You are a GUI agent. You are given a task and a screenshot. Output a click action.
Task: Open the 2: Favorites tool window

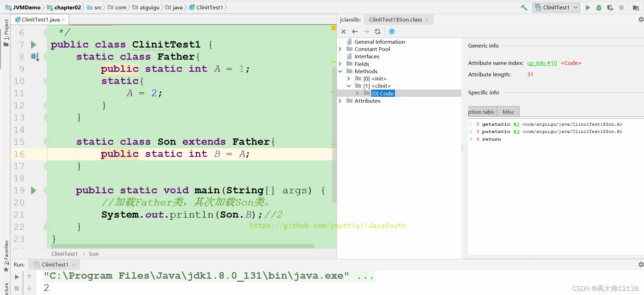[6, 256]
